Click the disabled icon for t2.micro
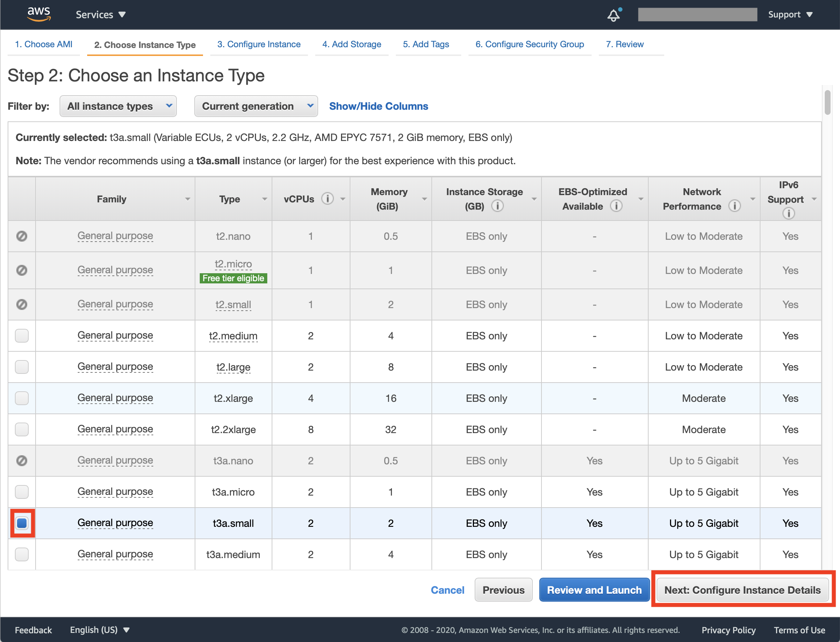 (x=22, y=270)
